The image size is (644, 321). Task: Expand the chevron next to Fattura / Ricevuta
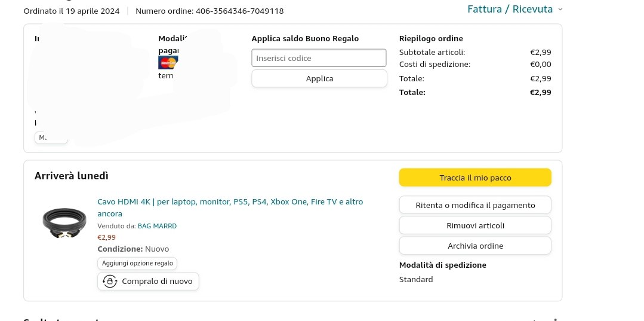(560, 10)
